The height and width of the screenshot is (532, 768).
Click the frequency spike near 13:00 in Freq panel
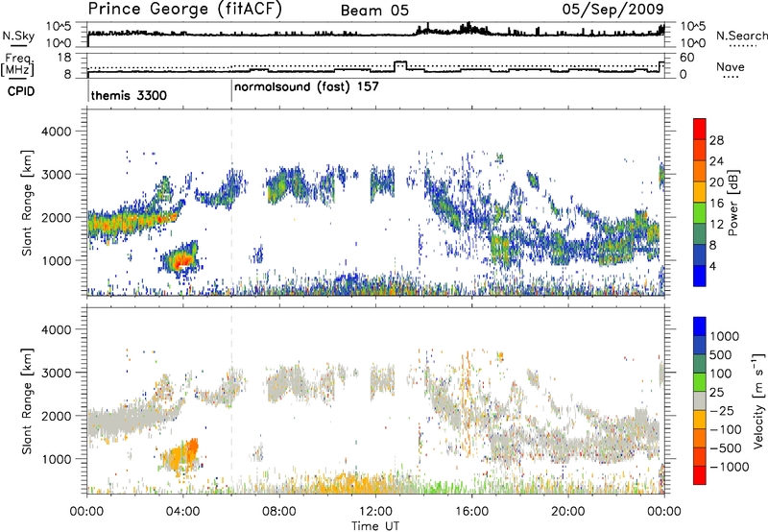pos(400,65)
